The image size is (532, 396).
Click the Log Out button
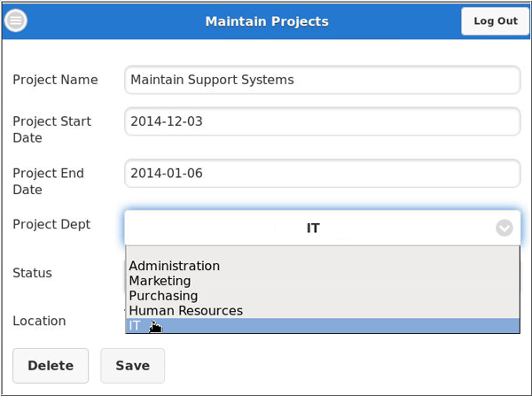[495, 21]
